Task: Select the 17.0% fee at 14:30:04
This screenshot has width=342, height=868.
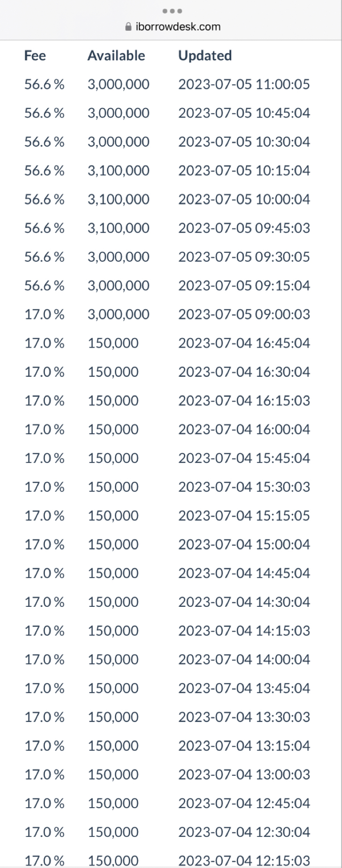Action: [x=44, y=602]
